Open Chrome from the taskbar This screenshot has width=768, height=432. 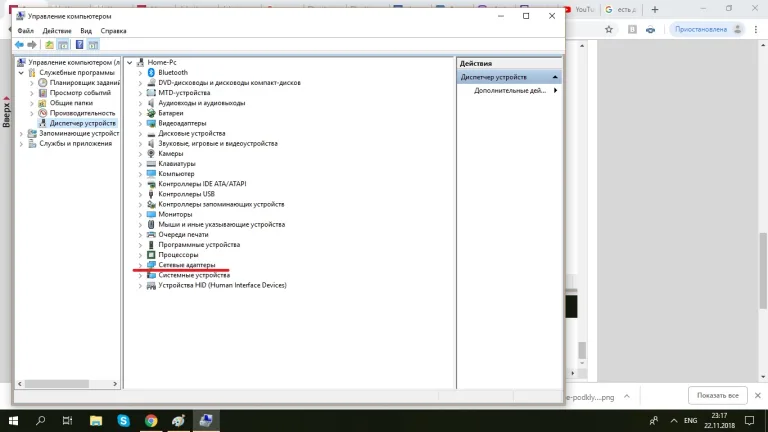(151, 420)
